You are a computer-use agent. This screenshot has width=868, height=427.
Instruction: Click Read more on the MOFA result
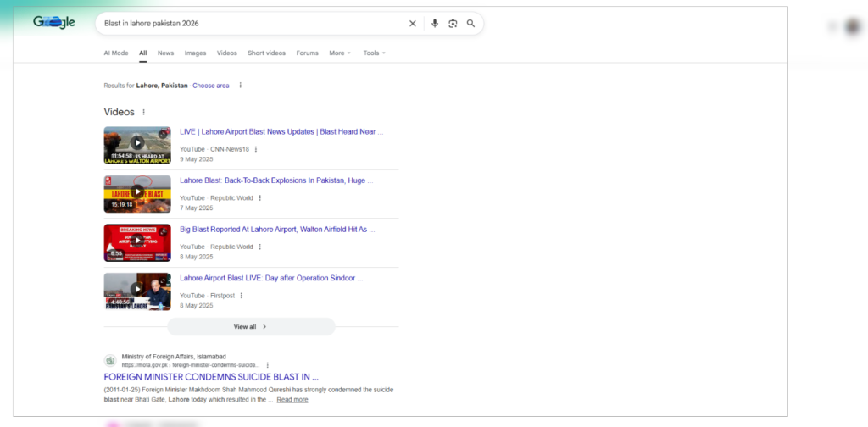(x=292, y=399)
